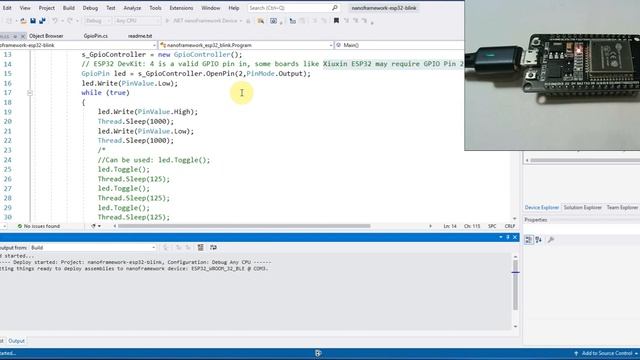This screenshot has width=640, height=360.
Task: Switch to the Object Browser tab
Action: pos(46,36)
